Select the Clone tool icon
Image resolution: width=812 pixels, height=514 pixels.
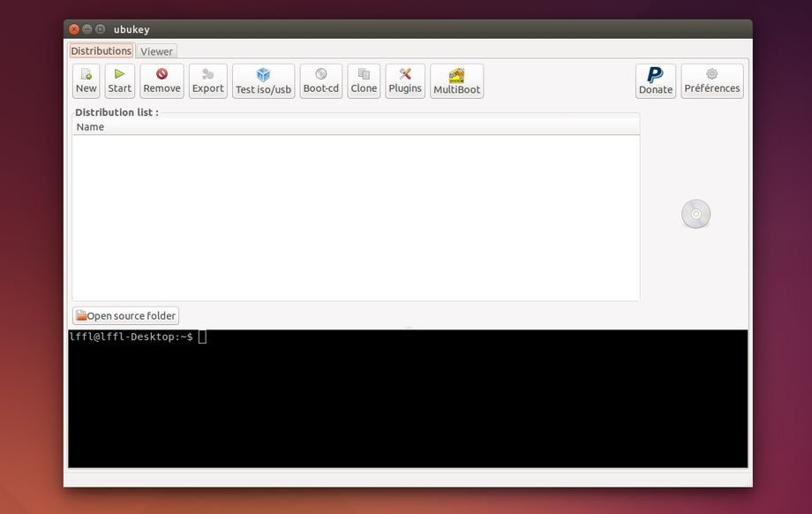(x=364, y=75)
